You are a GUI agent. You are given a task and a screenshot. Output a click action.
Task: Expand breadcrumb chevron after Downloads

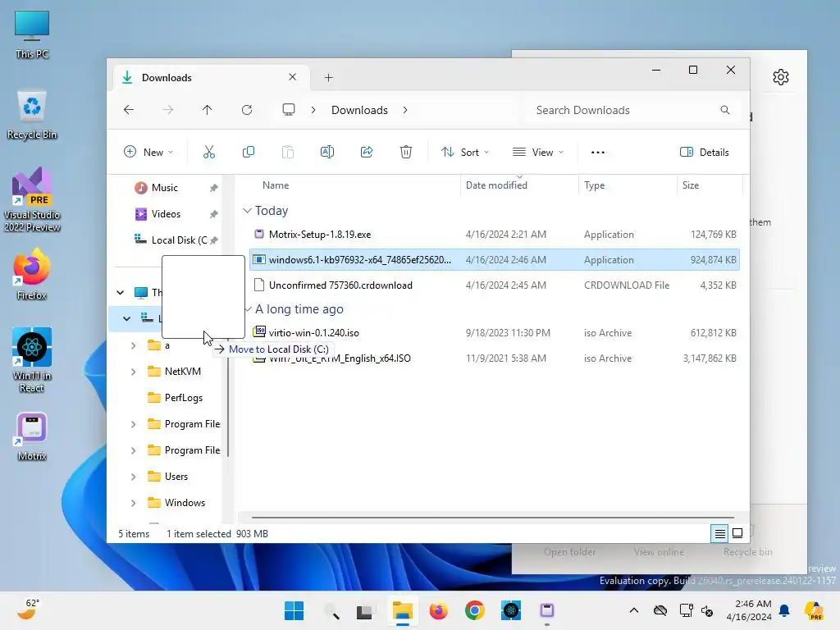tap(405, 110)
